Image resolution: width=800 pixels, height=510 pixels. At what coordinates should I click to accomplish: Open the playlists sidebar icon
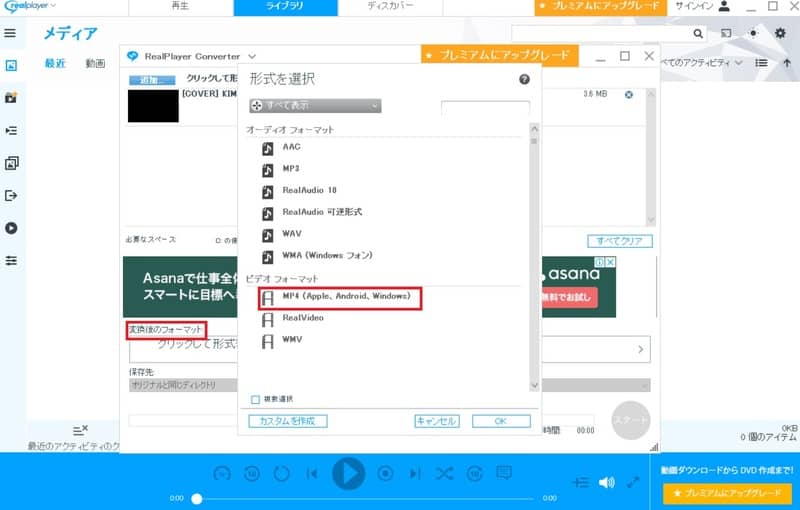coord(11,131)
